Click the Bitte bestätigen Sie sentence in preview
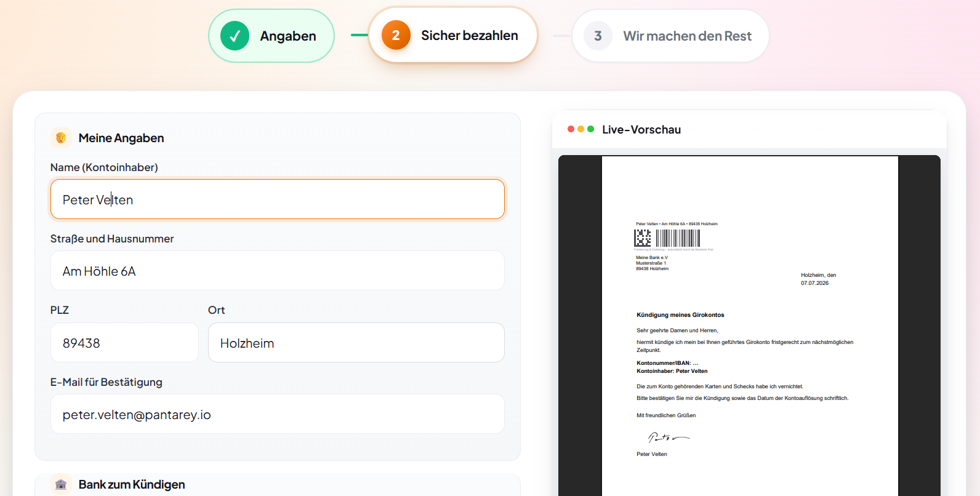This screenshot has width=980, height=496. [x=742, y=398]
